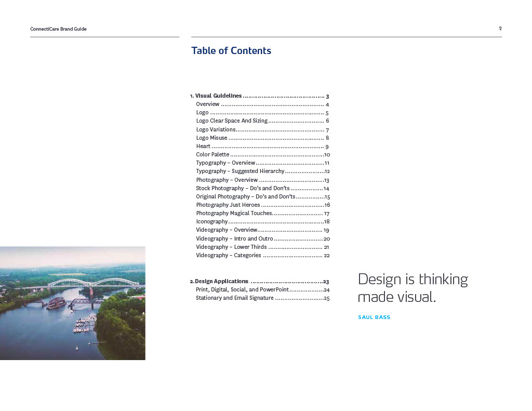Click the aerial river bridge photo
The width and height of the screenshot is (532, 411).
click(72, 303)
